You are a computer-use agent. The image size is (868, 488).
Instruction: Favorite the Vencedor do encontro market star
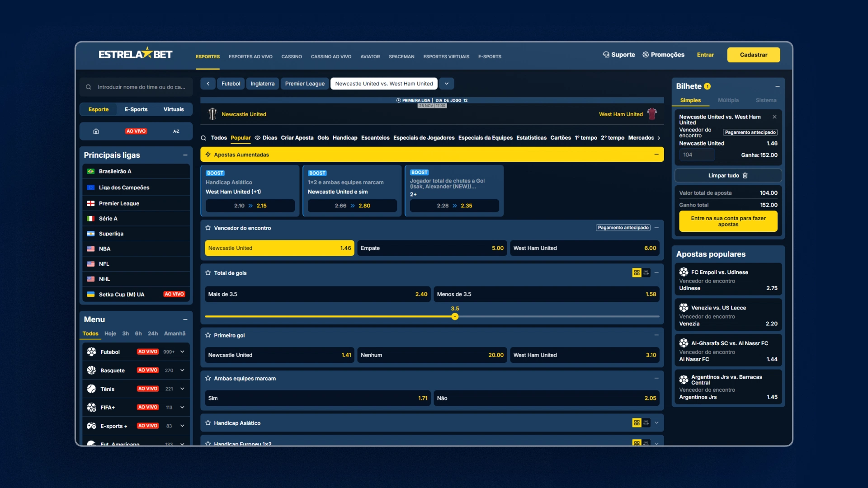click(x=208, y=228)
